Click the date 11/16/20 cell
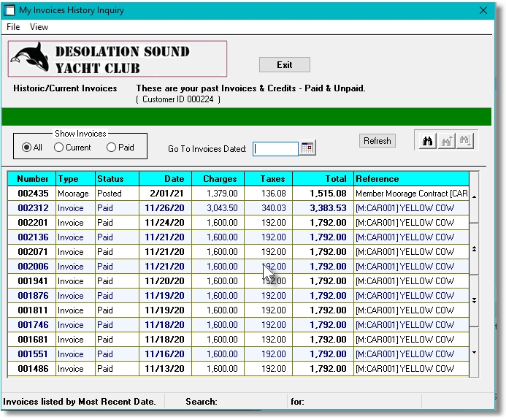Screen dimensions: 506x420 [x=164, y=354]
